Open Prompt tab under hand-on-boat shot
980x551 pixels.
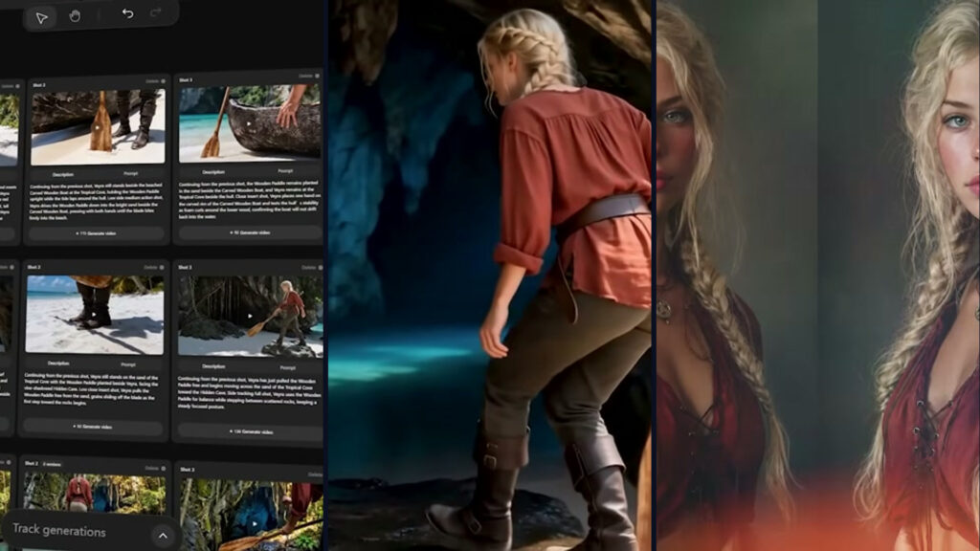tap(285, 170)
